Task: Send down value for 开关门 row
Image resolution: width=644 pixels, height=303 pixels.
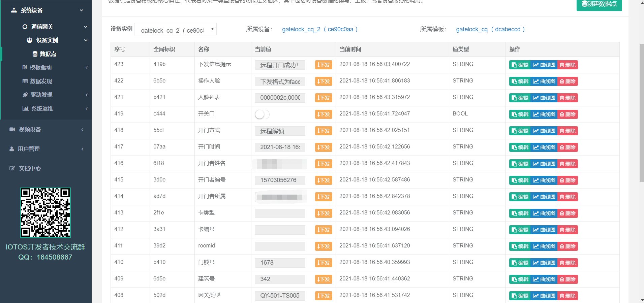Action: point(324,114)
